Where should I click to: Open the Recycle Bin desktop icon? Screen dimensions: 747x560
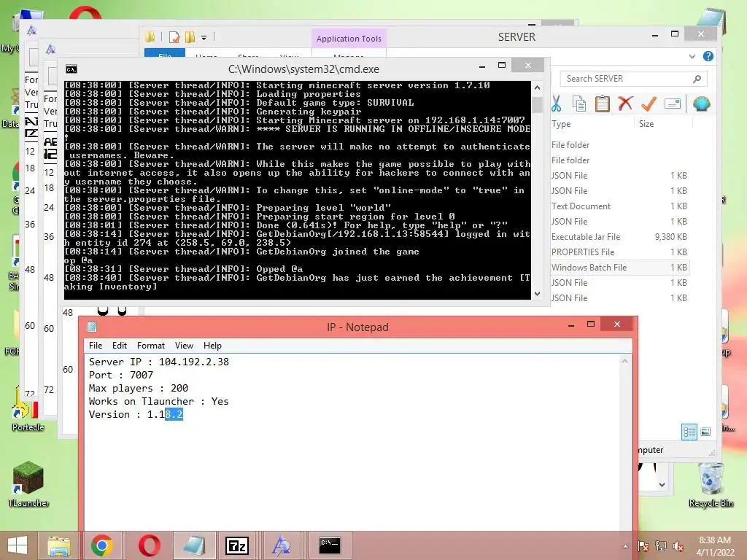(x=711, y=485)
